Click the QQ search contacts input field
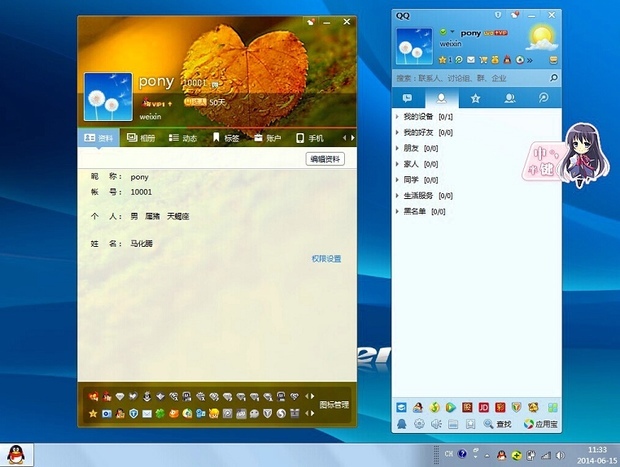620x467 pixels. (471, 78)
